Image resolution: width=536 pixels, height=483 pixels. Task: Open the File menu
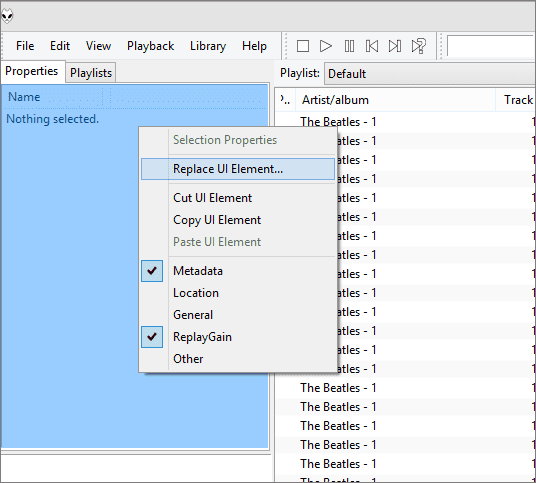(x=25, y=46)
